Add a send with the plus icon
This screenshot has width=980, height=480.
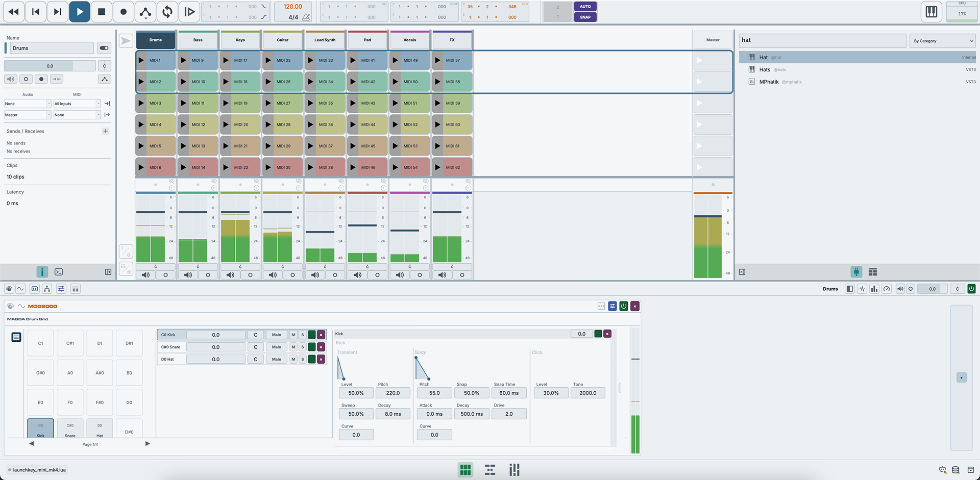coord(106,131)
